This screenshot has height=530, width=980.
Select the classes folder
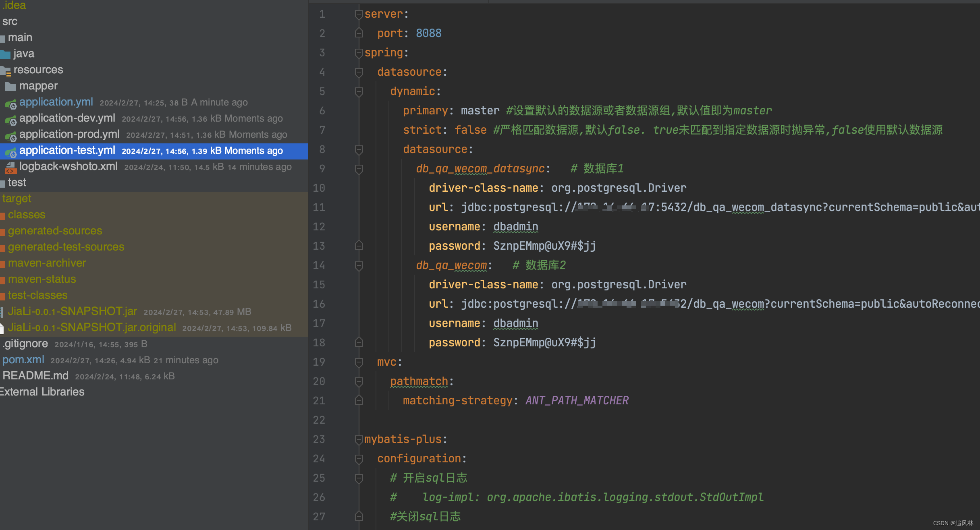(27, 215)
